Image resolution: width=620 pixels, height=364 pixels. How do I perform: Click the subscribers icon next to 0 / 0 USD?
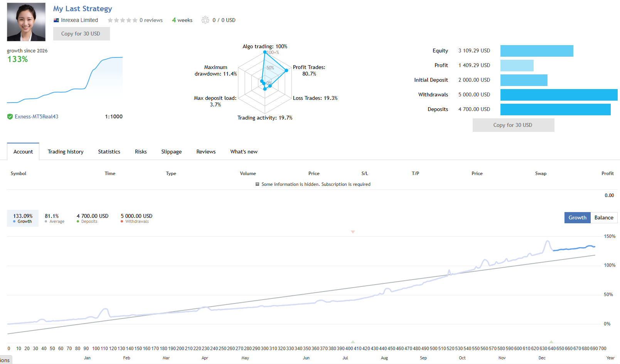tap(206, 20)
